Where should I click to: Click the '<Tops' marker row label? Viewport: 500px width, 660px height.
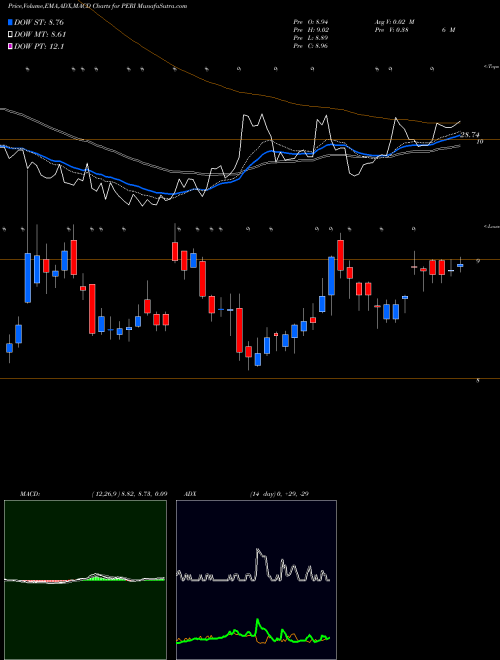click(x=491, y=67)
